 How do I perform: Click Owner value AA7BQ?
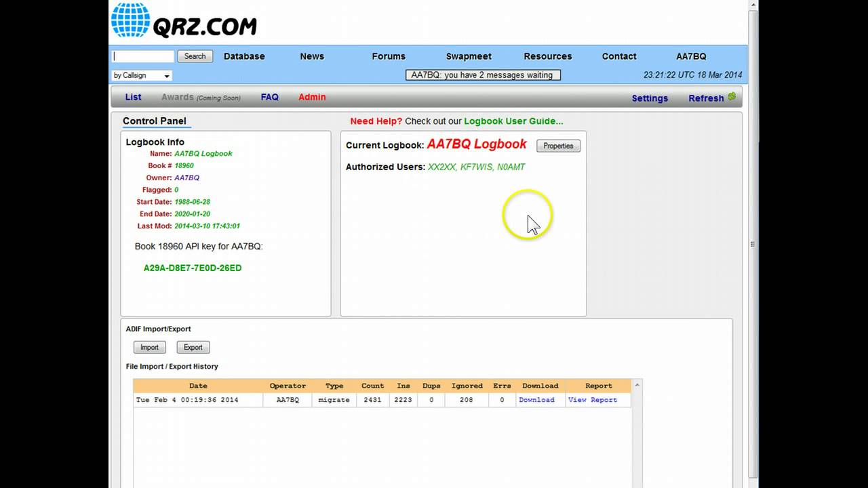186,178
